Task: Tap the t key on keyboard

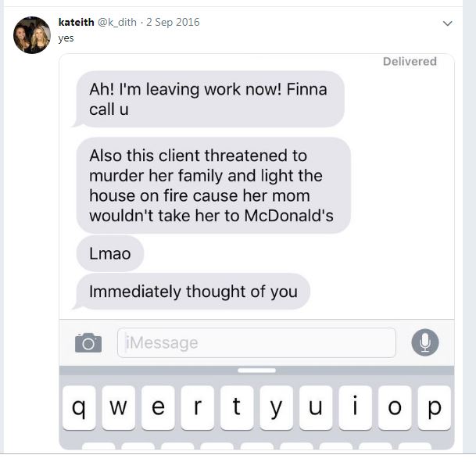Action: pyautogui.click(x=237, y=407)
